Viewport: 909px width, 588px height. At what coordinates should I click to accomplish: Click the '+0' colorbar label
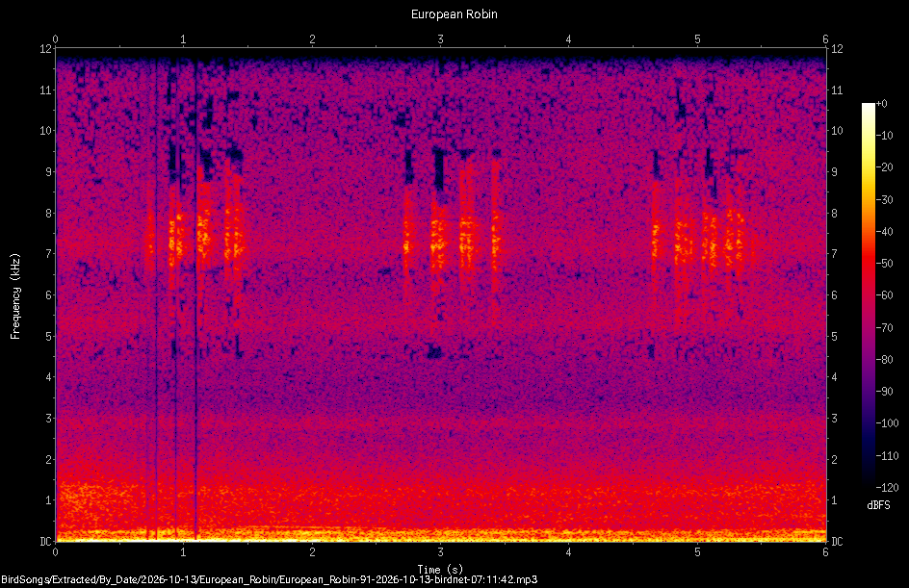point(881,104)
